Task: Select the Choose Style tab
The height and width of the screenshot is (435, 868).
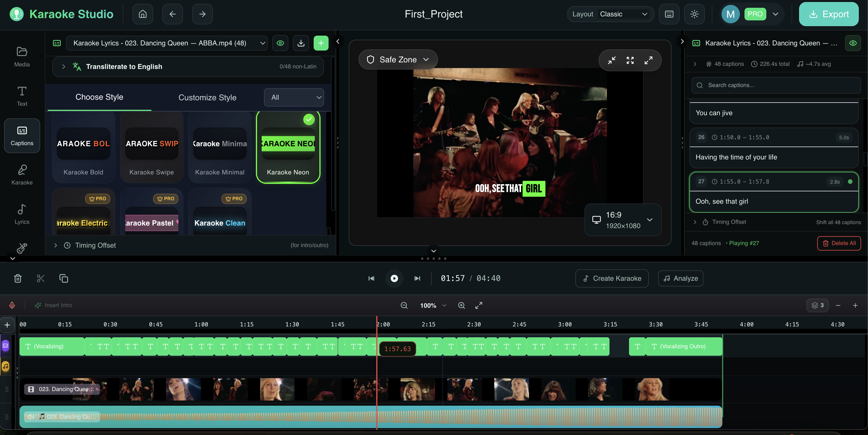Action: click(x=99, y=97)
